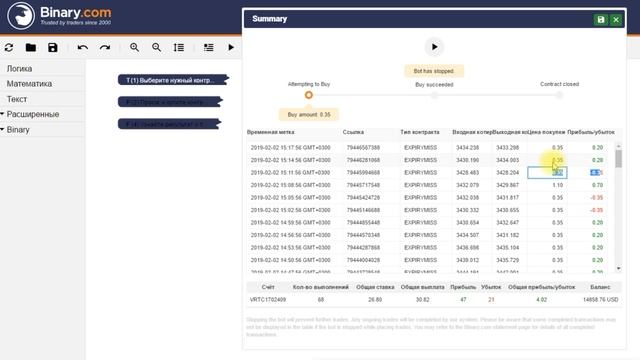Select timestamp 2019-02-02 15:17:56 row
Viewport: 640px width, 360px height.
(x=291, y=148)
